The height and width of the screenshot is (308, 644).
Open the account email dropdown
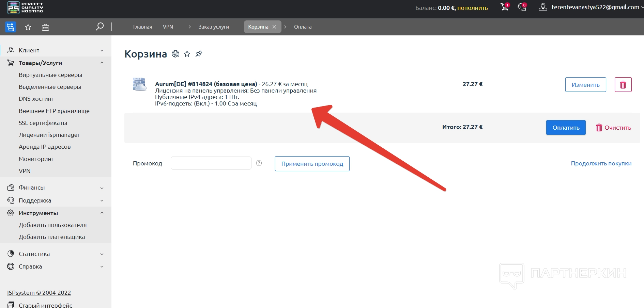[597, 7]
